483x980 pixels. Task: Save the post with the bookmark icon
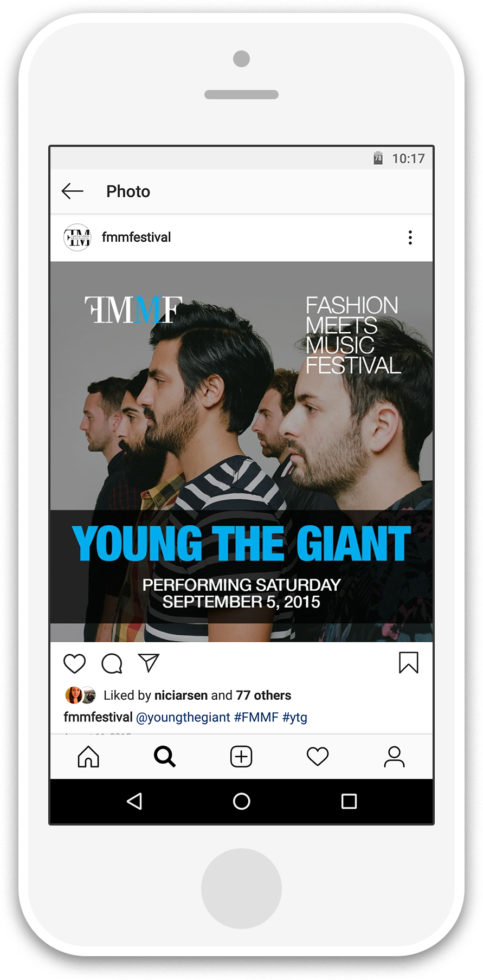[x=409, y=662]
